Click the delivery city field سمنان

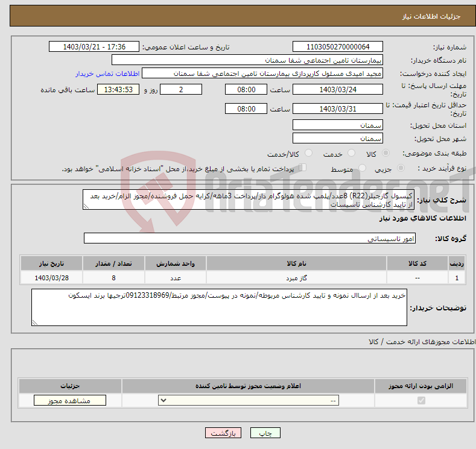point(338,139)
